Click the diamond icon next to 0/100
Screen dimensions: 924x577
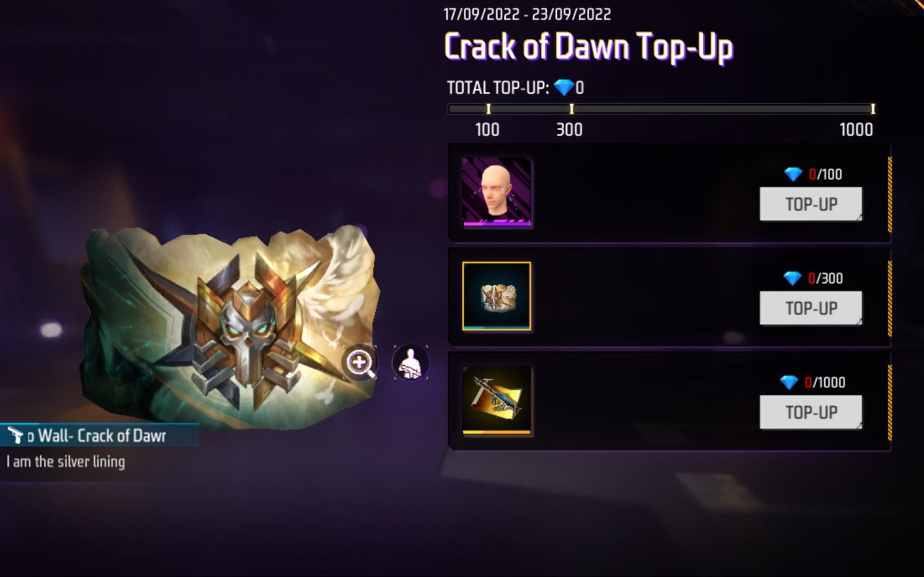pyautogui.click(x=793, y=174)
